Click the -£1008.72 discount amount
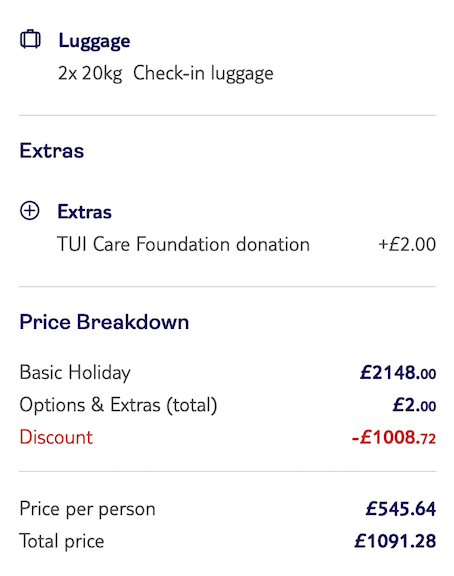The image size is (454, 576). 394,438
